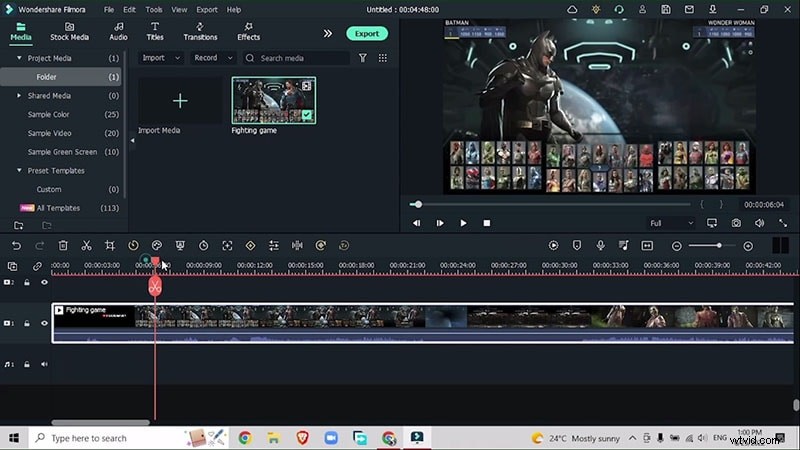Viewport: 800px width, 450px height.
Task: Switch to the Transitions tab
Action: (200, 32)
